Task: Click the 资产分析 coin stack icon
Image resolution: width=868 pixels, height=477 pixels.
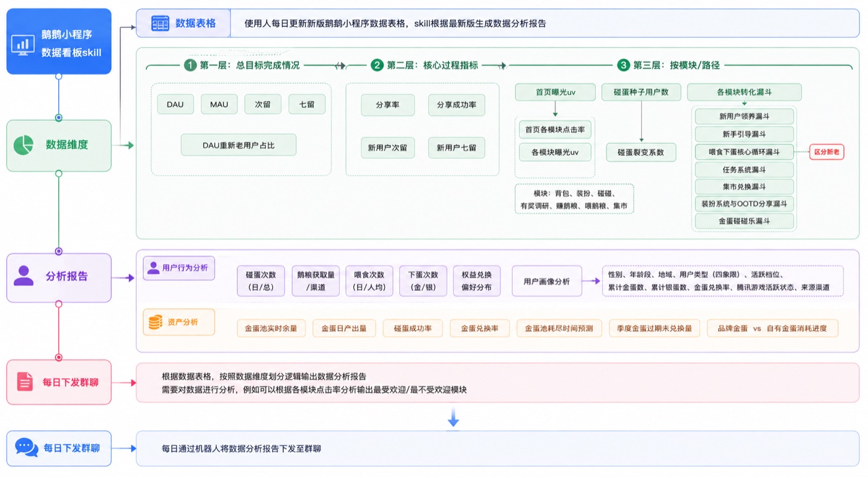Action: (x=154, y=322)
